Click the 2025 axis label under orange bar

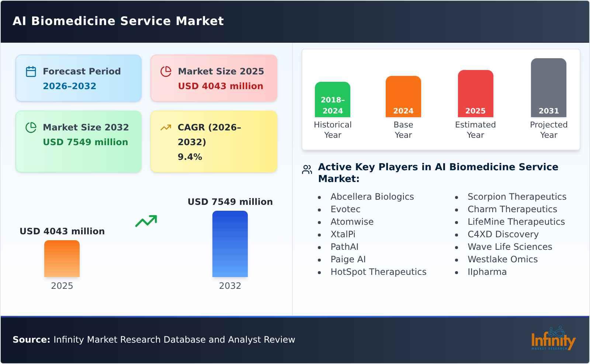(62, 286)
